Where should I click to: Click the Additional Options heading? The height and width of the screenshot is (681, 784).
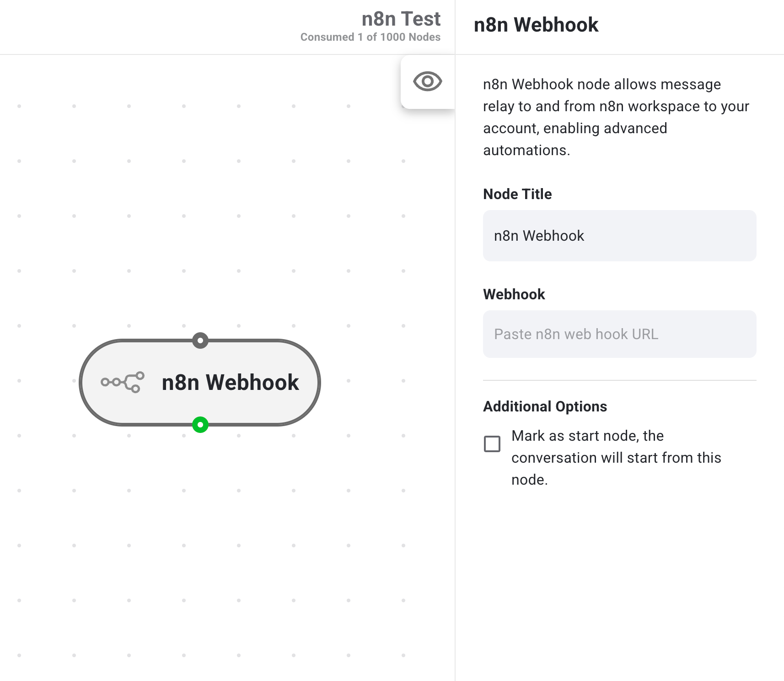545,406
